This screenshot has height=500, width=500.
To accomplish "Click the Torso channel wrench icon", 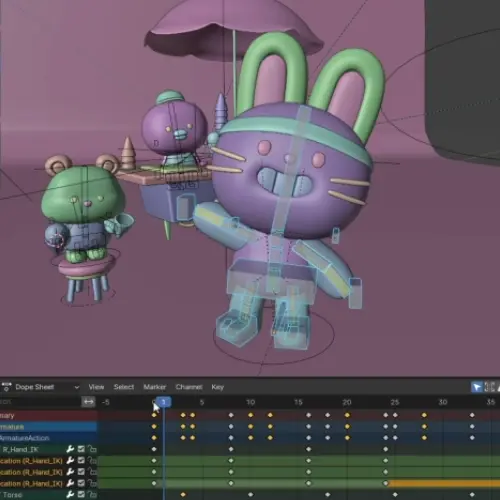I will point(70,495).
